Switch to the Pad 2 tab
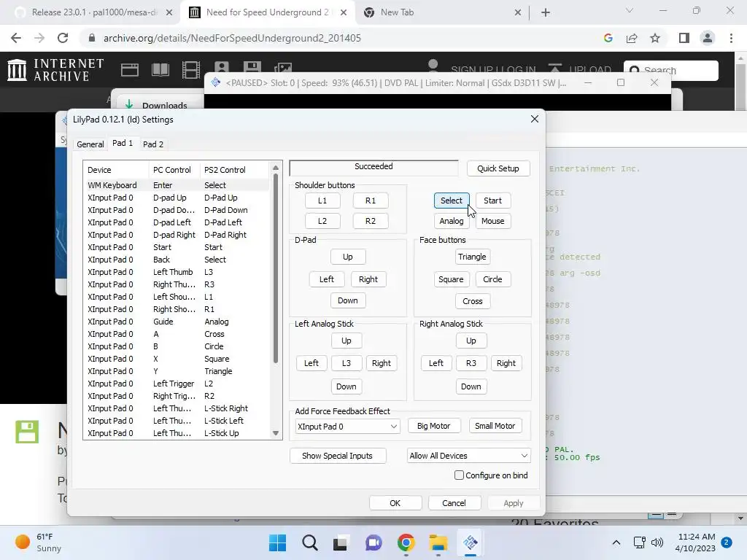The width and height of the screenshot is (747, 560). [153, 144]
